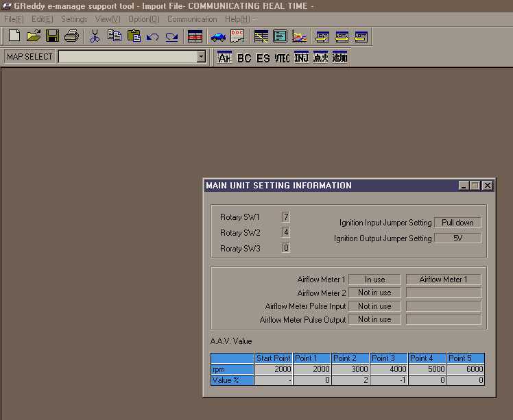Viewport: 513px width, 420px height.
Task: Select the ignition kanji toolbar icon
Action: pos(320,57)
